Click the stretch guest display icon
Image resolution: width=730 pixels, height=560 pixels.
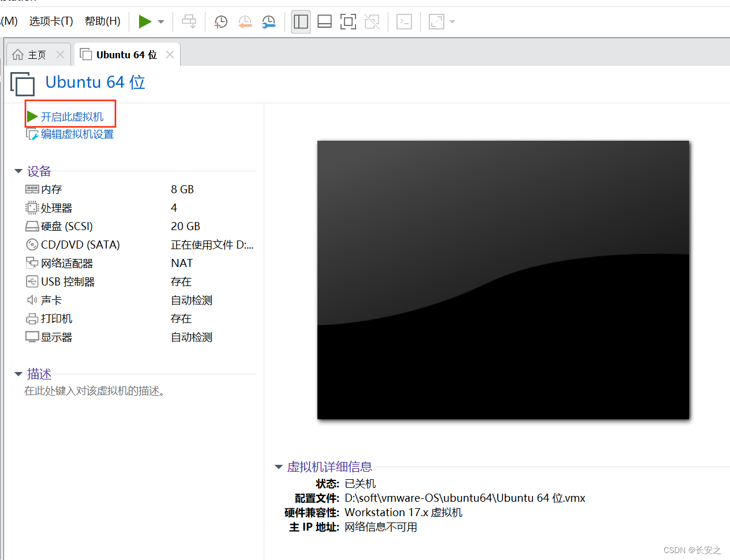(x=437, y=22)
